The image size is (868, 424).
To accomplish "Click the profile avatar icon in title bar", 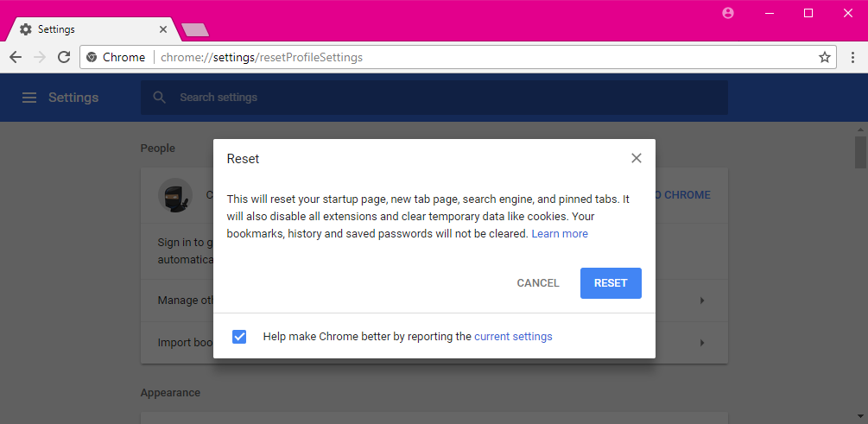I will pos(728,13).
